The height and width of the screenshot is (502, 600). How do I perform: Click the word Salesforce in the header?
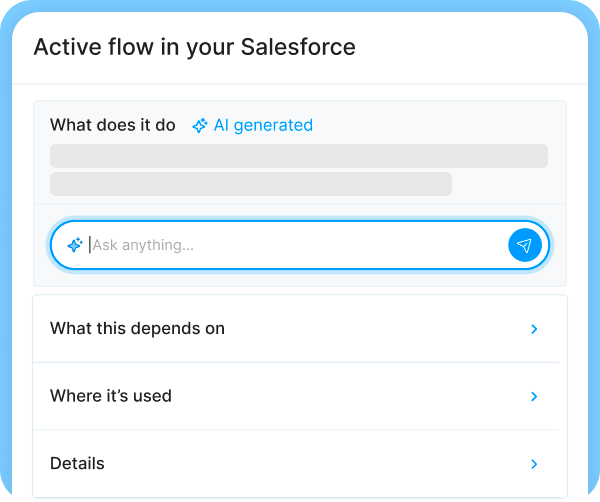point(298,47)
